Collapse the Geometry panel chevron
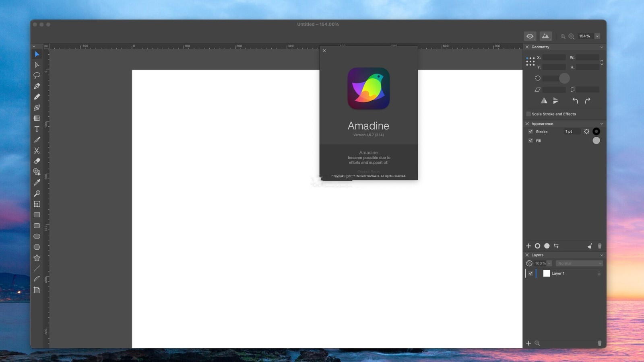This screenshot has width=644, height=362. (x=602, y=47)
